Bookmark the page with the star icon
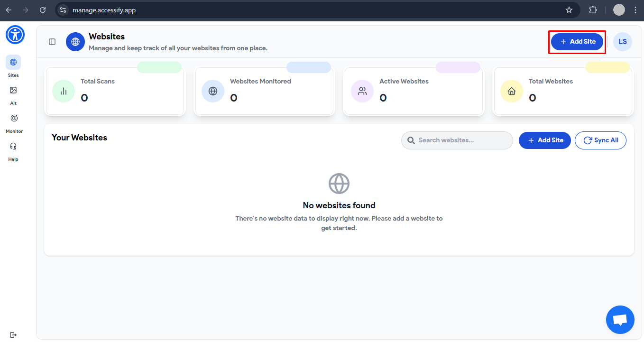This screenshot has width=644, height=343. coord(569,9)
